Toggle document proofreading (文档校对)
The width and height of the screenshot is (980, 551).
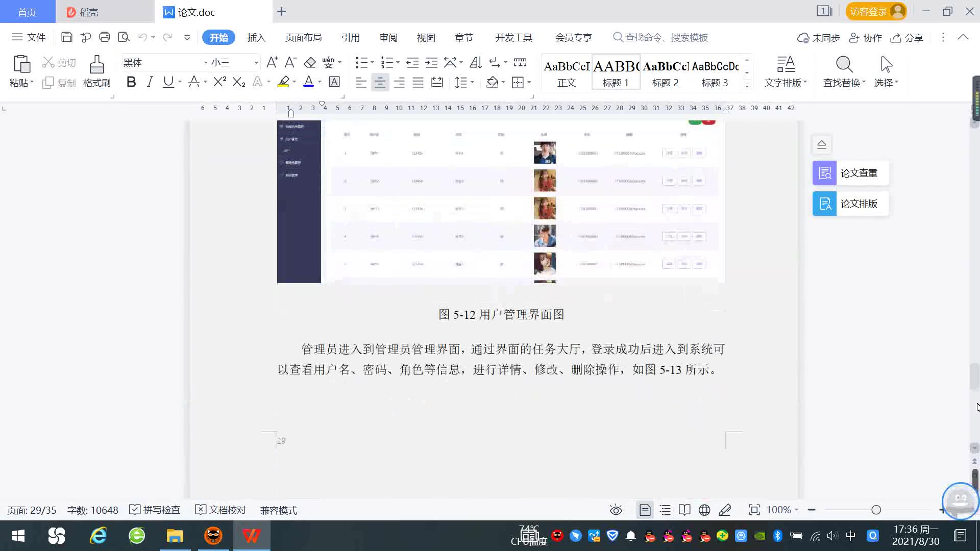220,510
